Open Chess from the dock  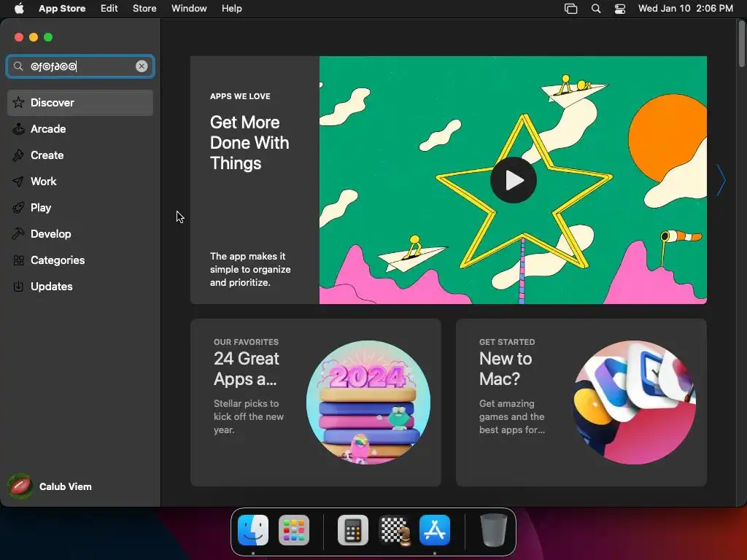394,530
